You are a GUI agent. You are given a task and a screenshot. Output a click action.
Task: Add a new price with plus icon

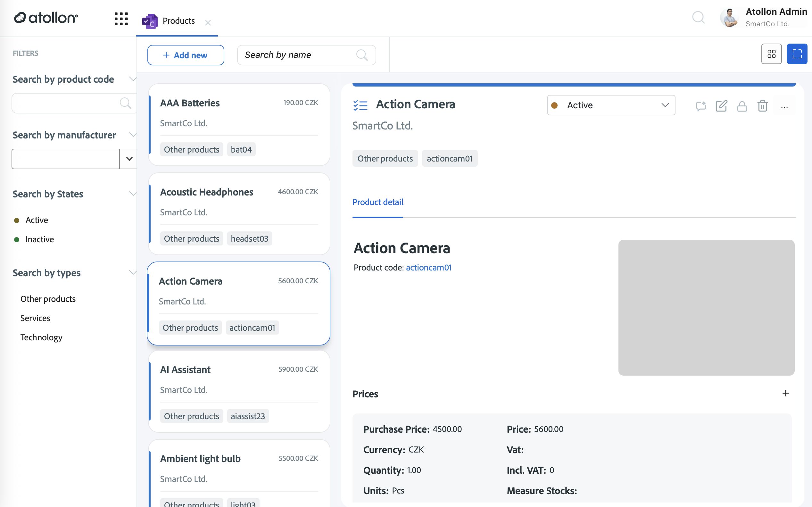[785, 393]
